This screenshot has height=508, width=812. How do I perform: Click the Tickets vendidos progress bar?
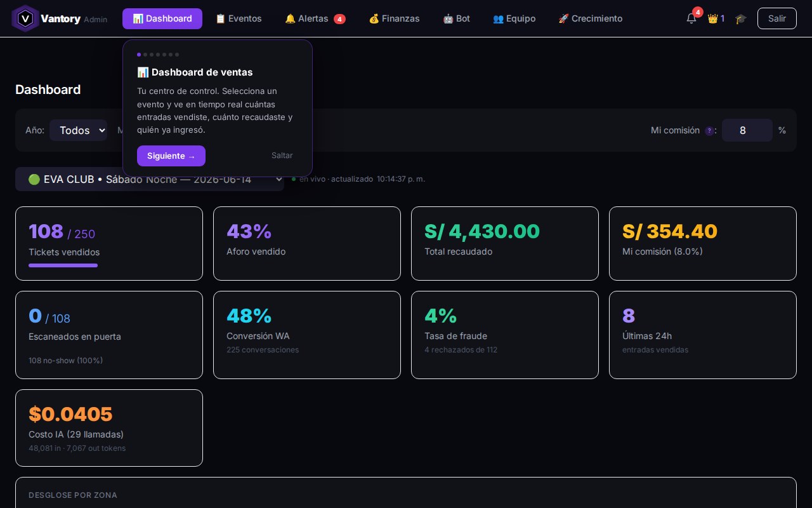click(63, 265)
